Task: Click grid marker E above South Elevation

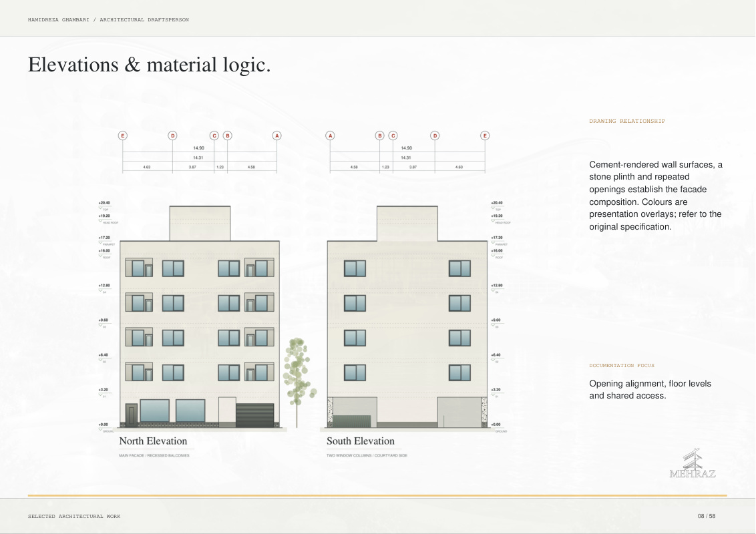Action: tap(485, 136)
